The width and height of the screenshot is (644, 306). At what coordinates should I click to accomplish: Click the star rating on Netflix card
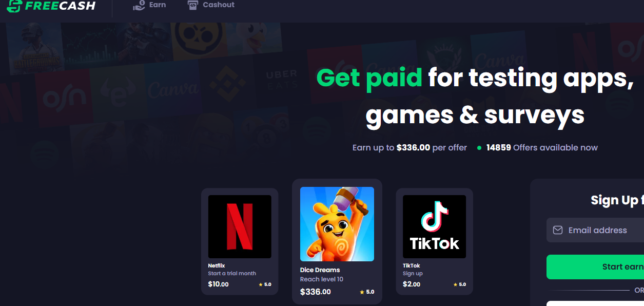point(265,284)
